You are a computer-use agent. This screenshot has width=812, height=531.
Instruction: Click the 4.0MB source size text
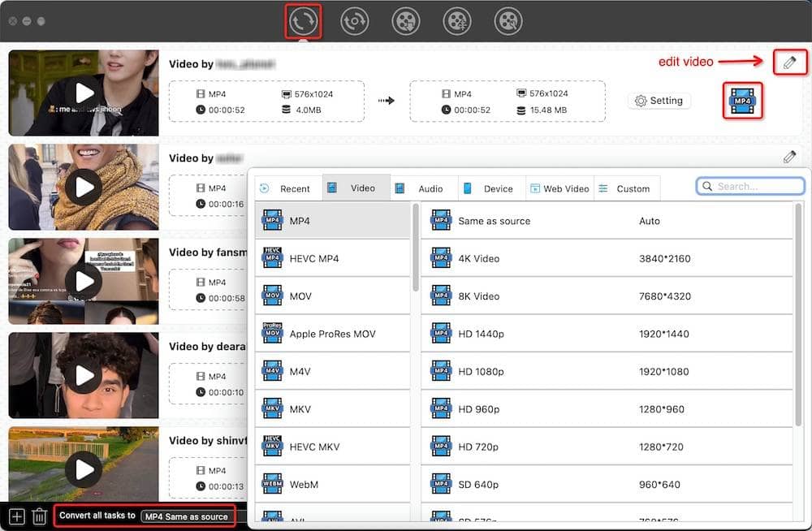pyautogui.click(x=309, y=110)
